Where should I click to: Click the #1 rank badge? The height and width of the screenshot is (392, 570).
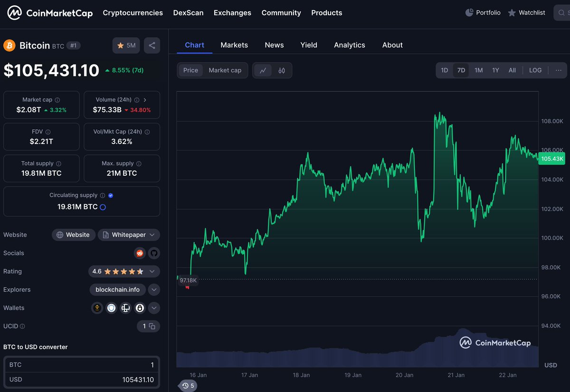tap(73, 46)
